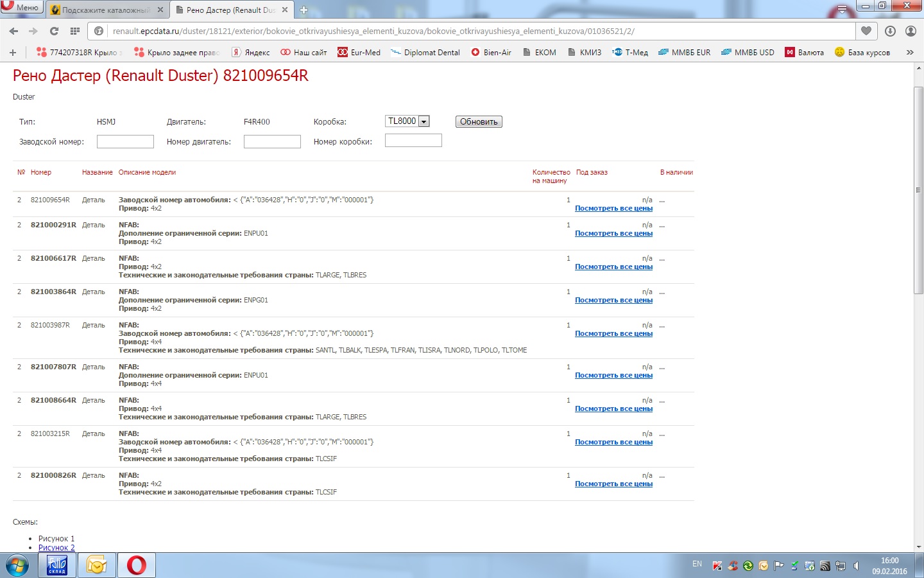Open the Speed Dial grid icon
Image resolution: width=924 pixels, height=578 pixels.
[74, 31]
